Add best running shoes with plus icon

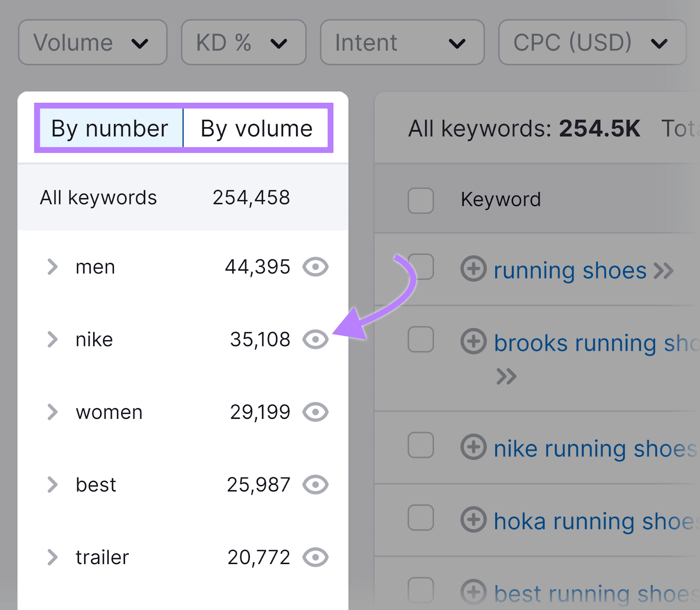(473, 592)
